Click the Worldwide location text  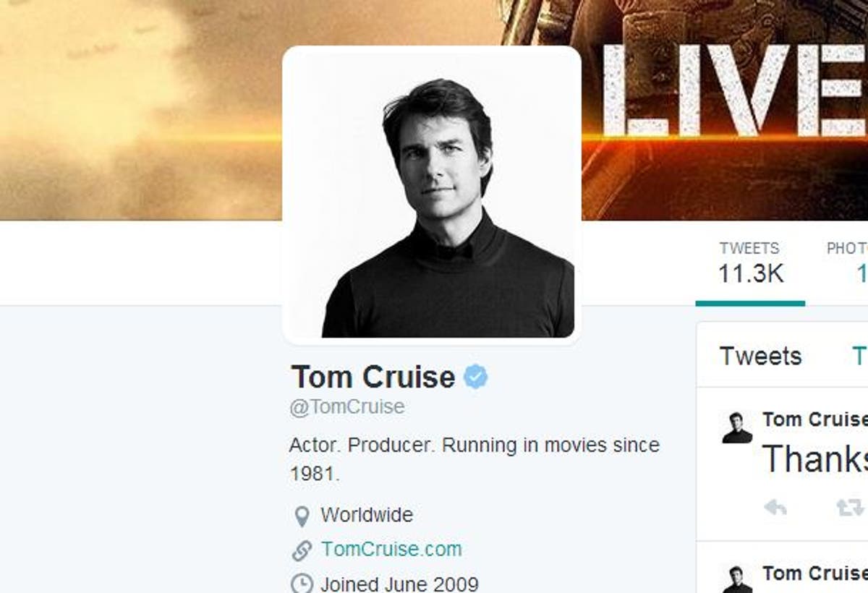[x=366, y=515]
